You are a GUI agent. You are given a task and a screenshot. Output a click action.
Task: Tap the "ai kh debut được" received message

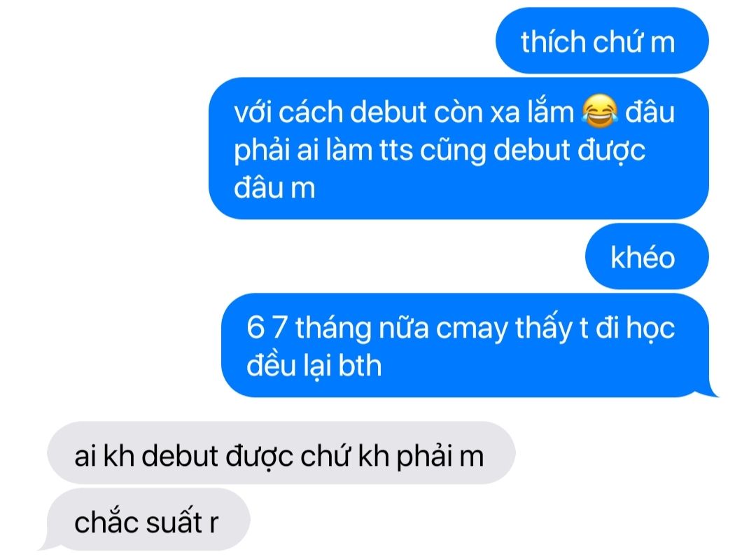pos(281,453)
